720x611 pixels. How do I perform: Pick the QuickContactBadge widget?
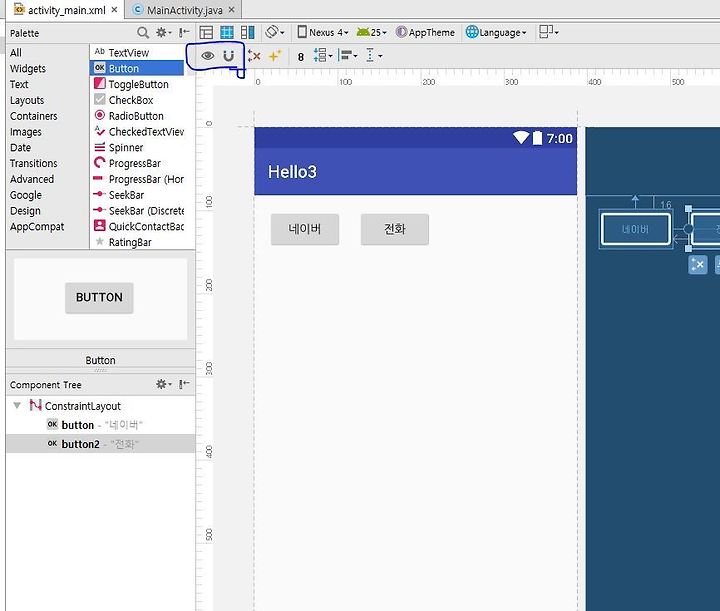click(x=137, y=226)
